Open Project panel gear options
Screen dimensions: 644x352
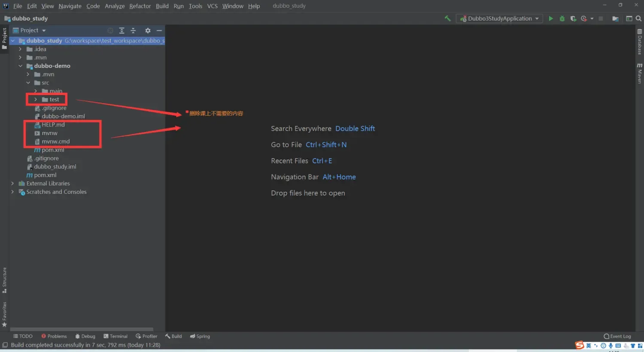(148, 31)
